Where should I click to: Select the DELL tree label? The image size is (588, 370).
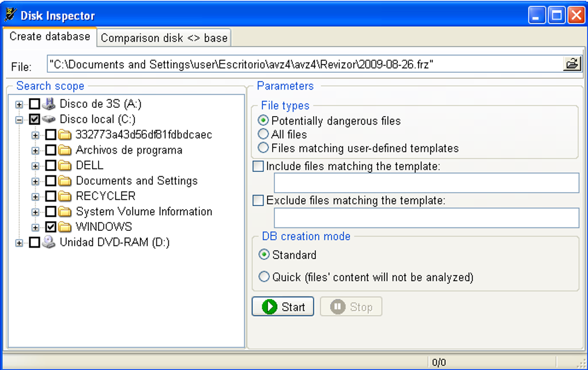[89, 165]
